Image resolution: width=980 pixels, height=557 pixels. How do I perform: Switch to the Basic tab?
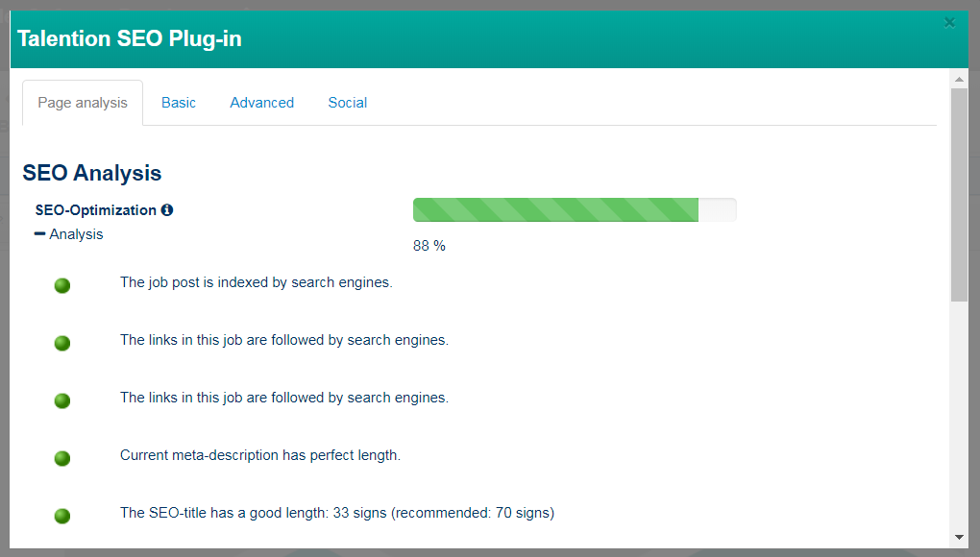[179, 103]
